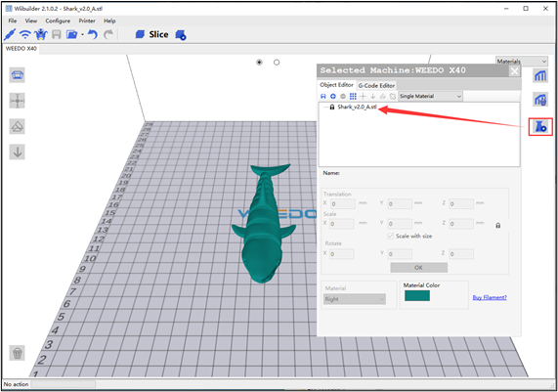This screenshot has height=392, width=558.
Task: Click the blue mascot toolbar icon
Action: pyautogui.click(x=41, y=34)
